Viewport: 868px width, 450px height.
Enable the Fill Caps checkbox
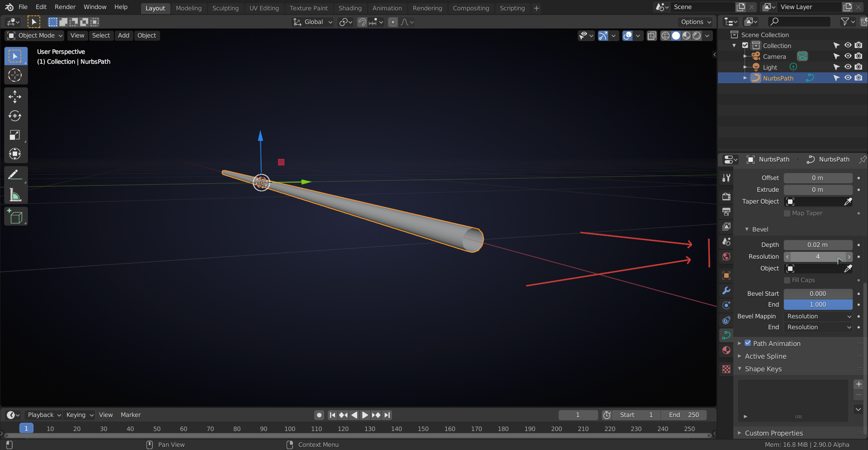click(x=787, y=280)
